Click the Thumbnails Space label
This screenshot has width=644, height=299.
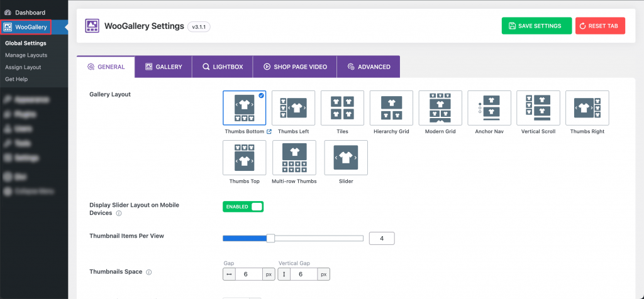(116, 272)
